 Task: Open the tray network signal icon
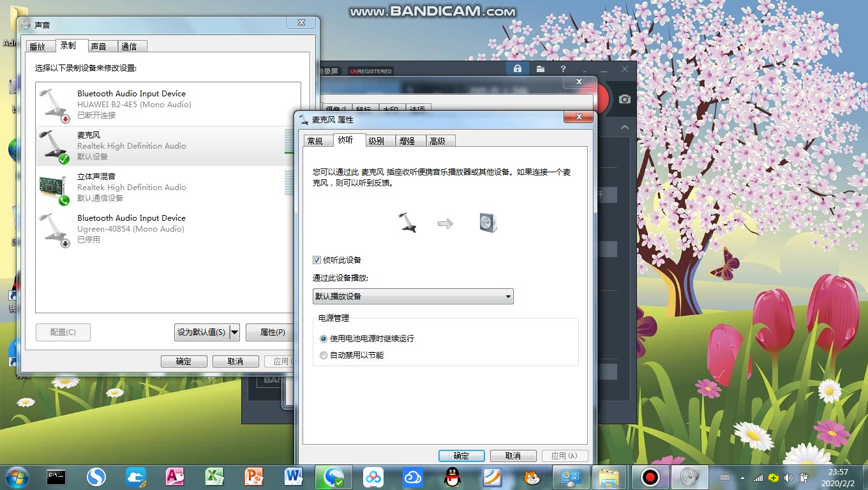click(x=758, y=477)
